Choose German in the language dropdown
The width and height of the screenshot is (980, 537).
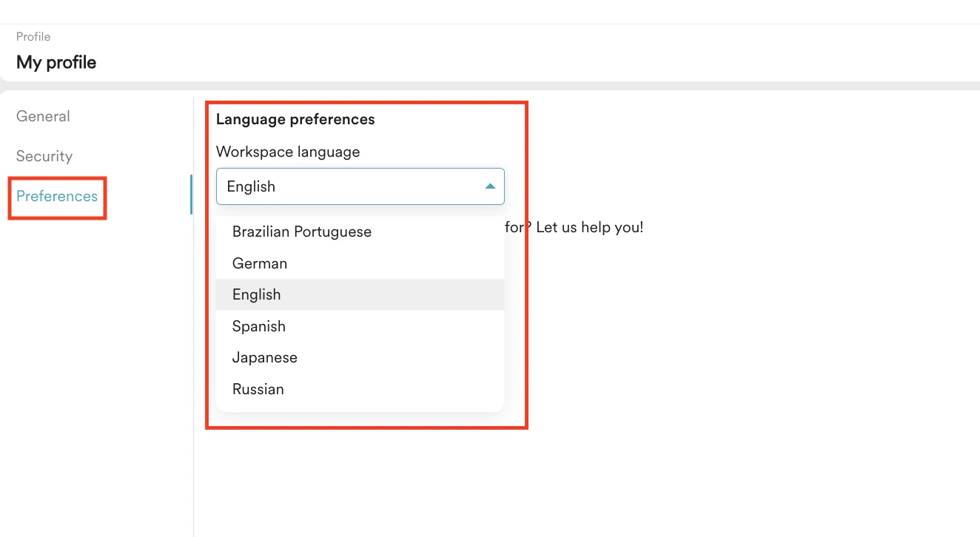[x=259, y=263]
